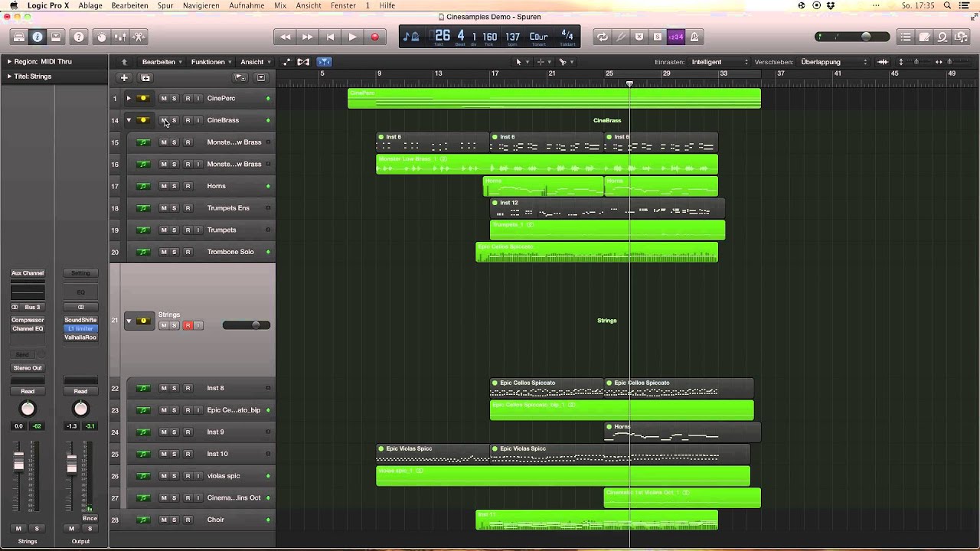Image resolution: width=980 pixels, height=551 pixels.
Task: Open the Mix menu
Action: pyautogui.click(x=280, y=5)
